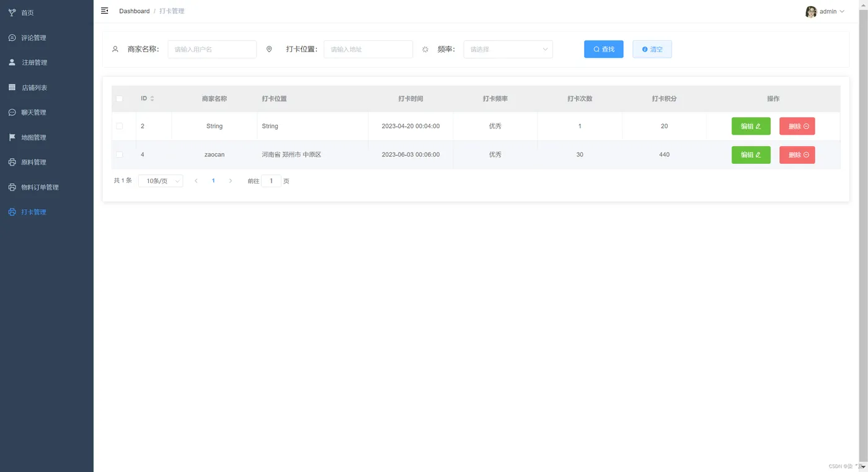Viewport: 868px width, 472px height.
Task: Click the 店铺列表 grid icon
Action: (12, 87)
